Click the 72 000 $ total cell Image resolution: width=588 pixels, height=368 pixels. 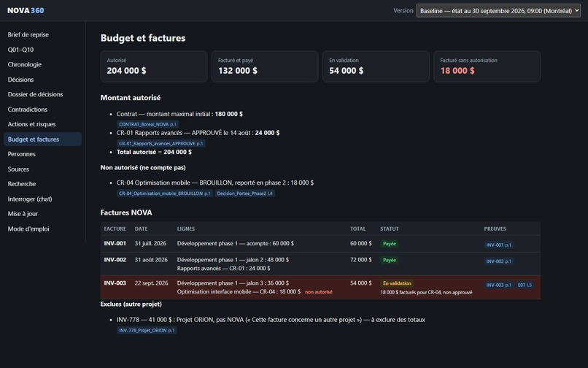click(360, 260)
